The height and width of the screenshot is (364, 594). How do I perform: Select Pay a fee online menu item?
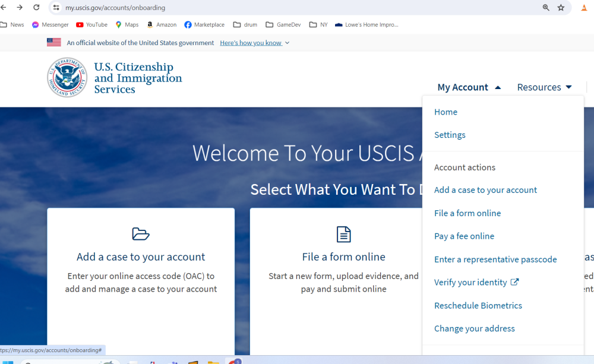click(x=464, y=236)
